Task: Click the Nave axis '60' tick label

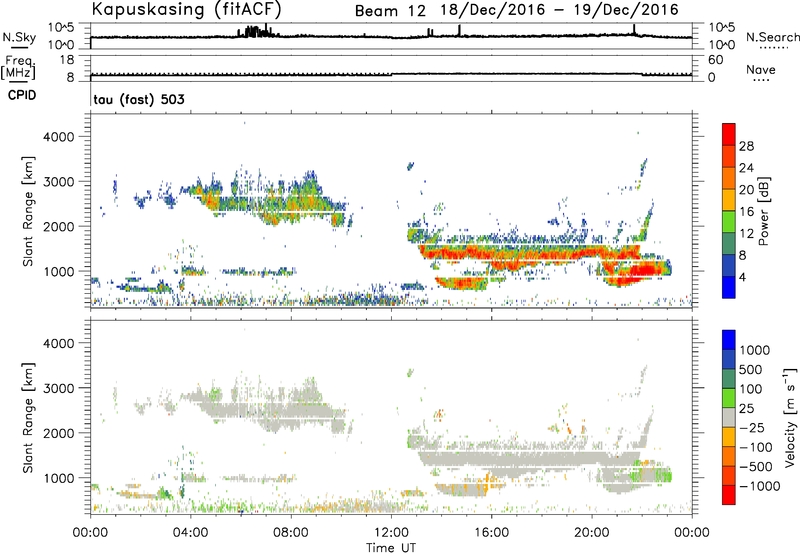Action: pyautogui.click(x=715, y=60)
